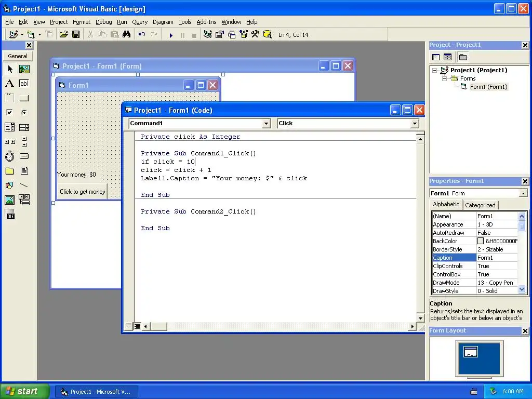
Task: Select the ListBox tool in the toolbox
Action: 24,127
